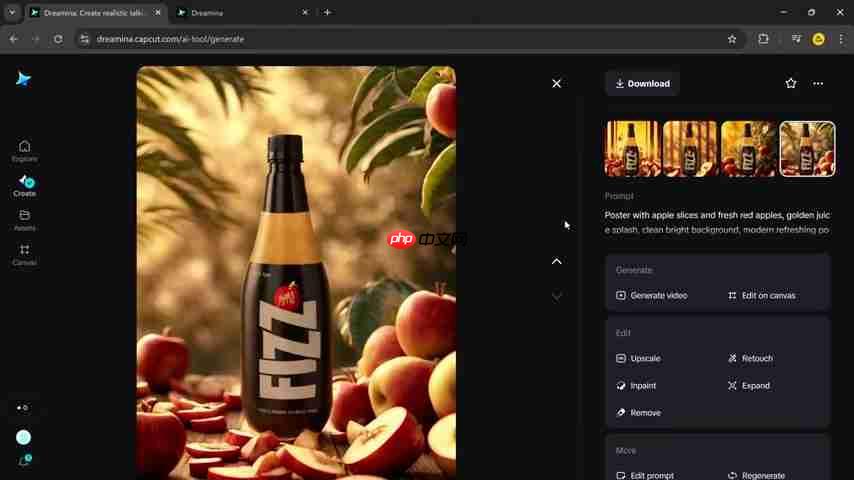The height and width of the screenshot is (480, 854).
Task: Open the browser extensions icon
Action: click(764, 39)
